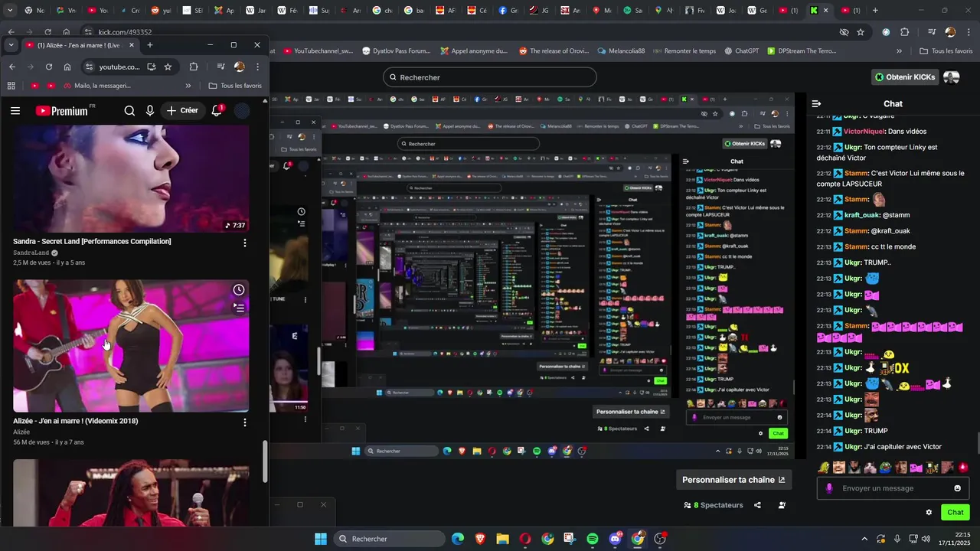This screenshot has height=551, width=980.
Task: Open a new tab in the Kick window
Action: click(x=875, y=11)
